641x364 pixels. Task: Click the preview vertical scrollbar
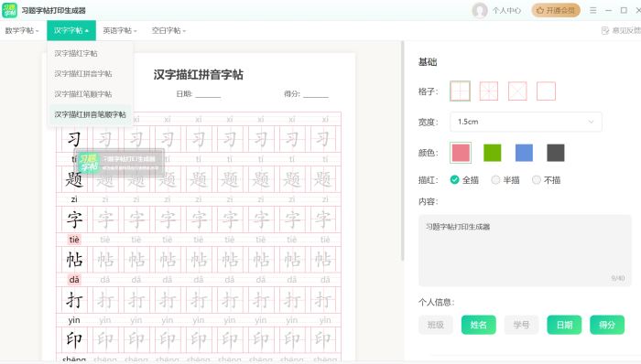(403, 151)
